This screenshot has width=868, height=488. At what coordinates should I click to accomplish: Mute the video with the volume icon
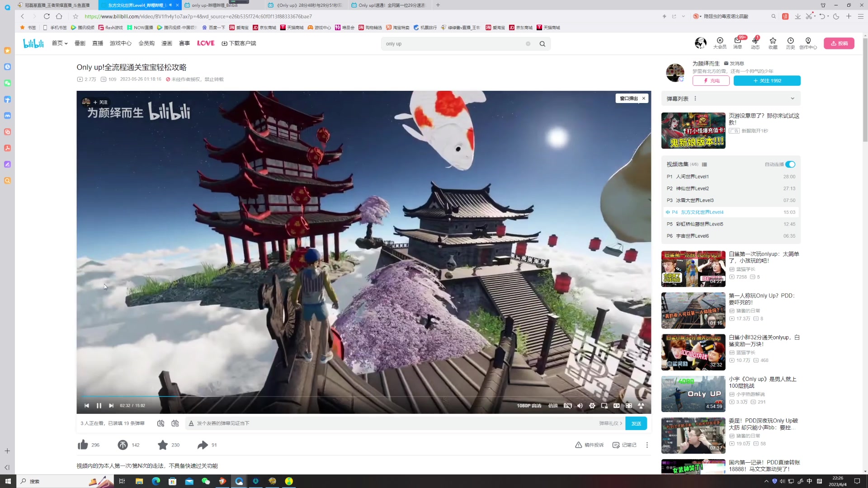click(580, 406)
